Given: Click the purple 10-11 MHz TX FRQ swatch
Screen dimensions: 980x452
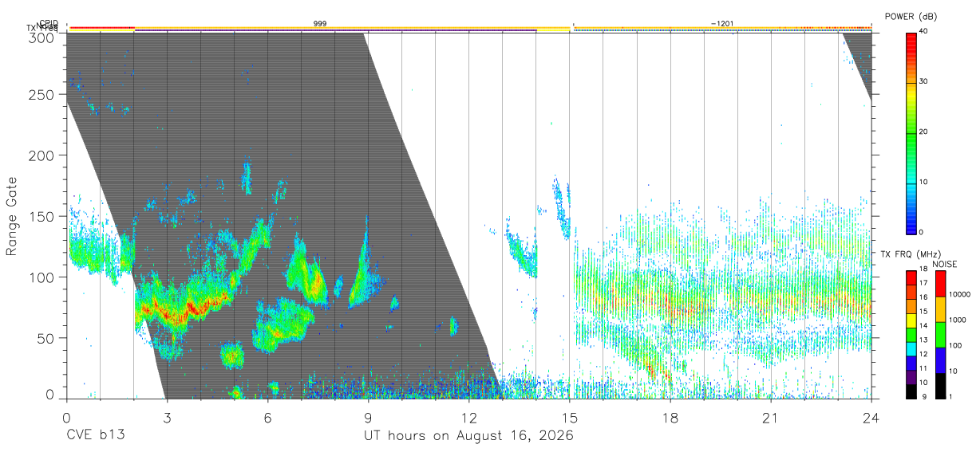Looking at the screenshot, I should 911,375.
